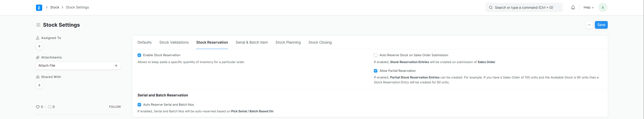Viewport: 644px width, 119px height.
Task: Click the ERPNext home logo icon
Action: point(39,7)
